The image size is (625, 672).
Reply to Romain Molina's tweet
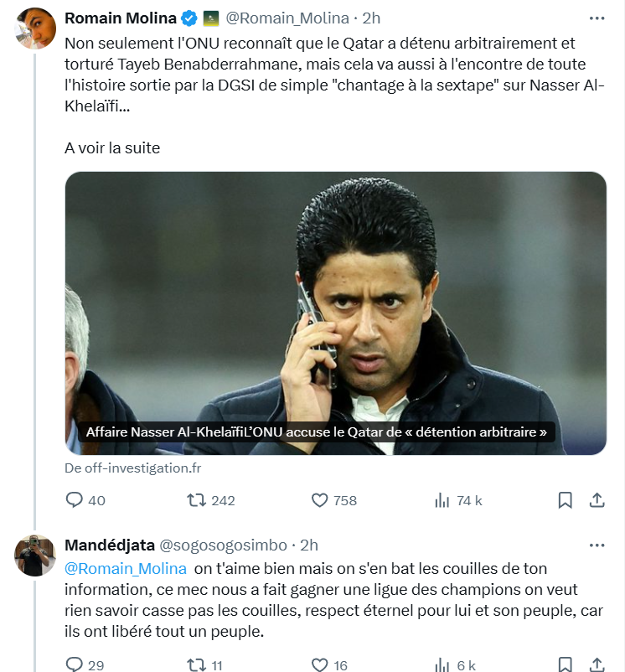[x=75, y=500]
